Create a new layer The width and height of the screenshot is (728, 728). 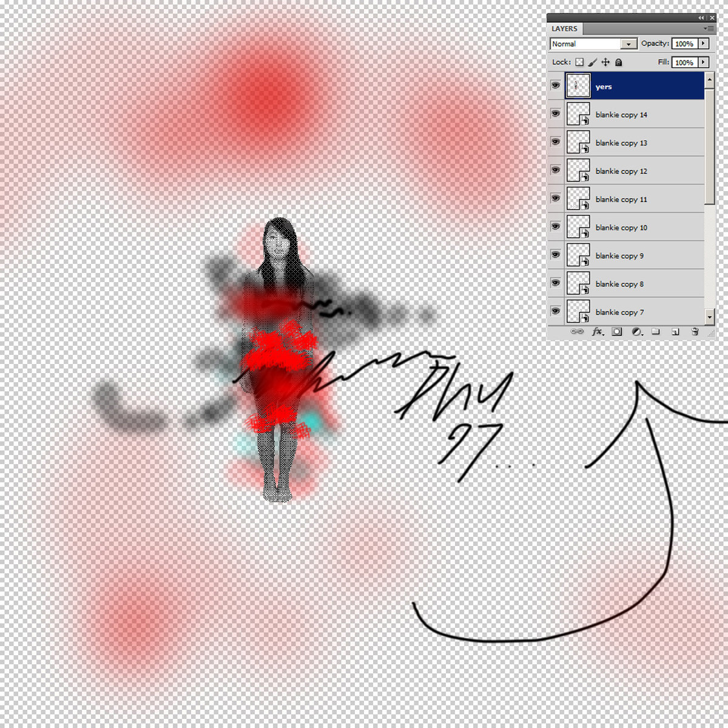click(675, 332)
